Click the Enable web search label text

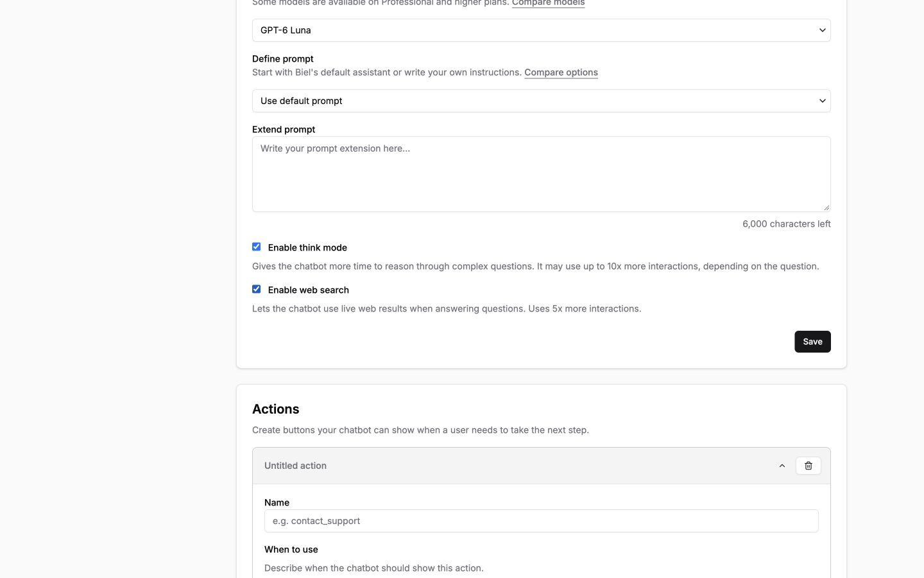pos(309,290)
